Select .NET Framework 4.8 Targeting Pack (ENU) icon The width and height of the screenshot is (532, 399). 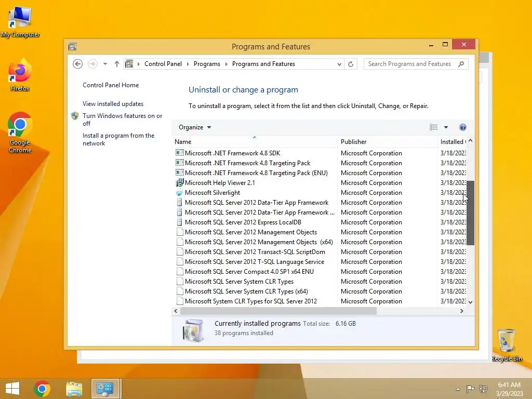pyautogui.click(x=179, y=172)
